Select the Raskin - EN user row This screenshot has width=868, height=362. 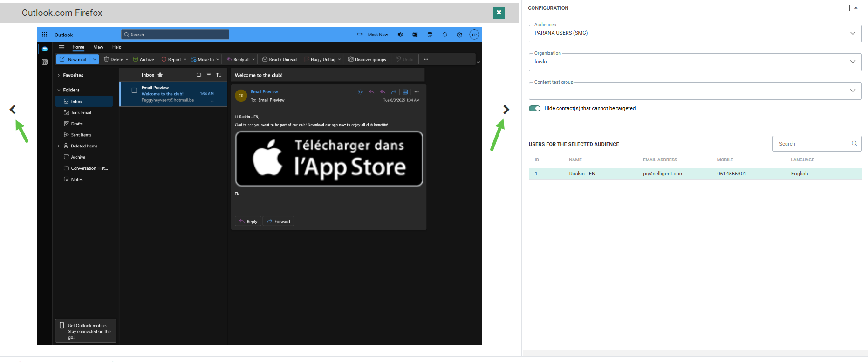click(694, 174)
